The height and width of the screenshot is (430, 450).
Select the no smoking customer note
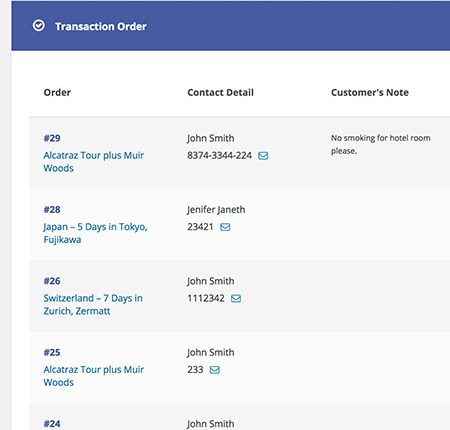(x=381, y=144)
